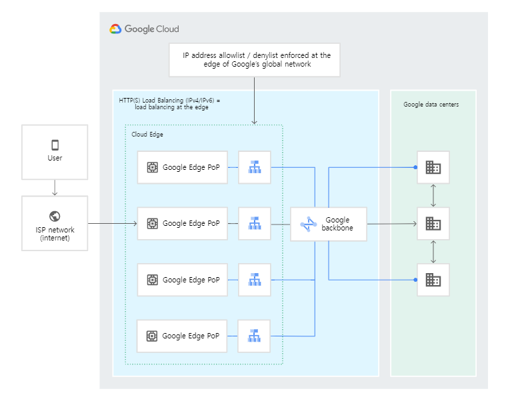
Task: Click chip icon in third Google Edge PoP box
Action: click(x=153, y=280)
